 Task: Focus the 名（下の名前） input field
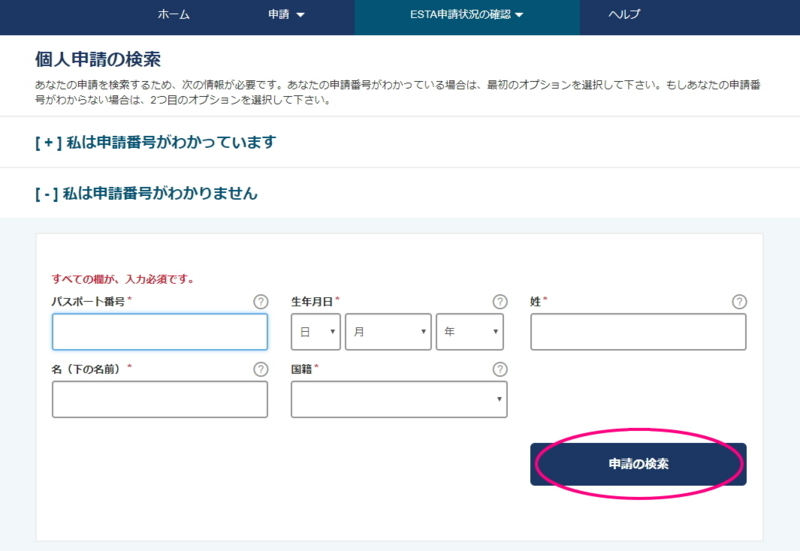pyautogui.click(x=160, y=399)
